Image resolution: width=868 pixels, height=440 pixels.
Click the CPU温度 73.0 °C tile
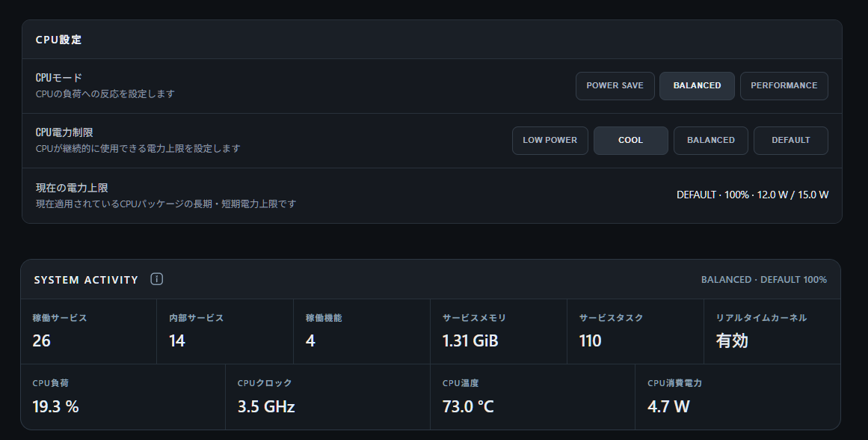pyautogui.click(x=532, y=397)
